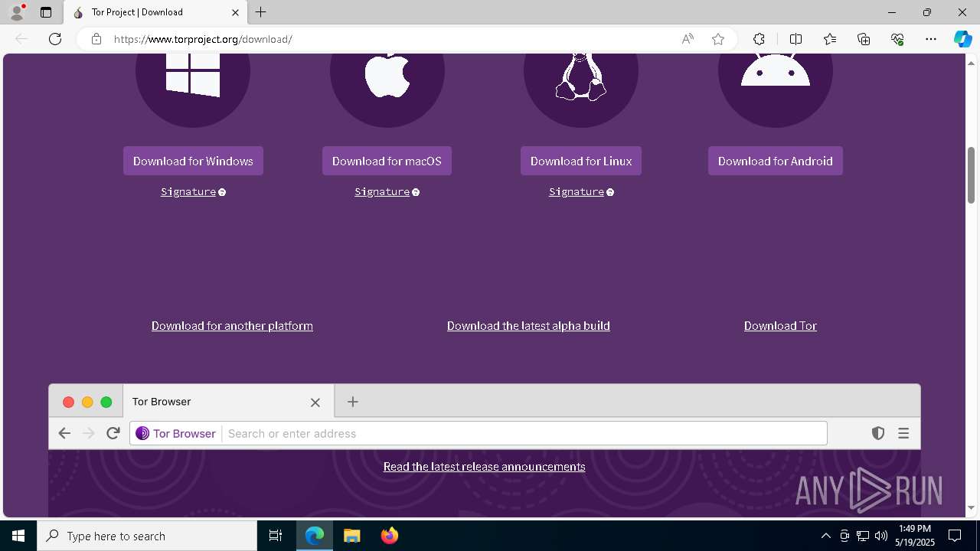Add page to favorites star icon

coord(718,39)
